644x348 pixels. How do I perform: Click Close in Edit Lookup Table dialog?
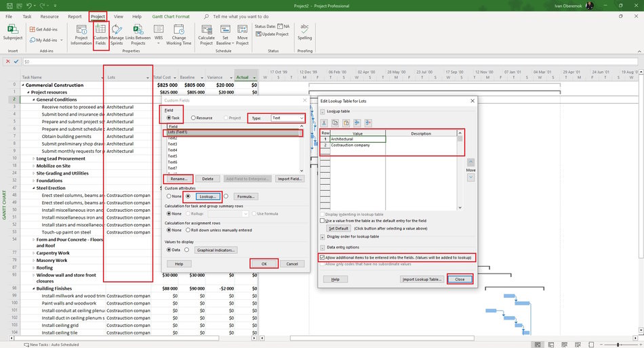(x=460, y=279)
